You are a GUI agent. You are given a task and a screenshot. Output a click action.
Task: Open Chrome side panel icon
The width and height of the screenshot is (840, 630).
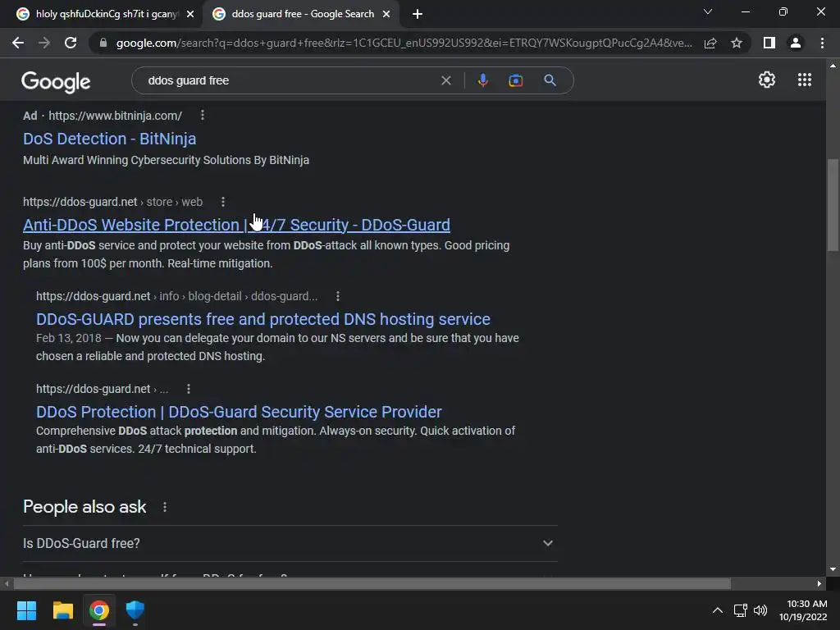769,43
